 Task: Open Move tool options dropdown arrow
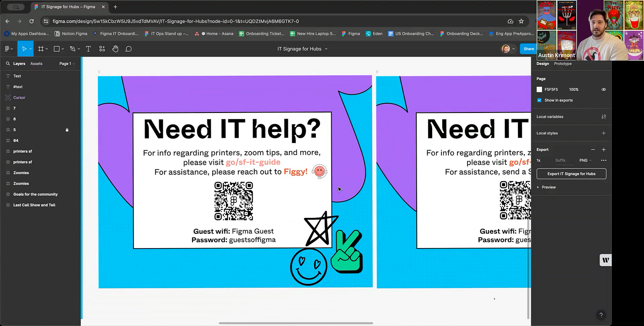pyautogui.click(x=30, y=49)
